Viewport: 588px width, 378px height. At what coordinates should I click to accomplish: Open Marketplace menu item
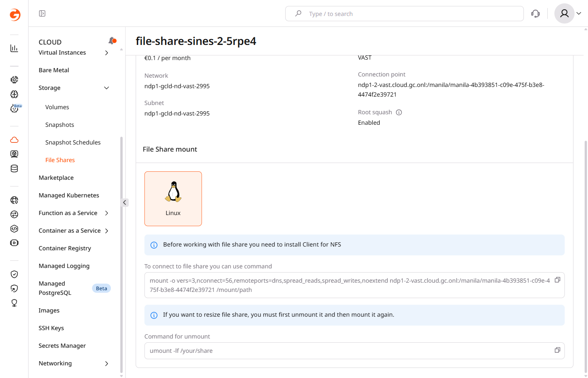[x=56, y=178]
